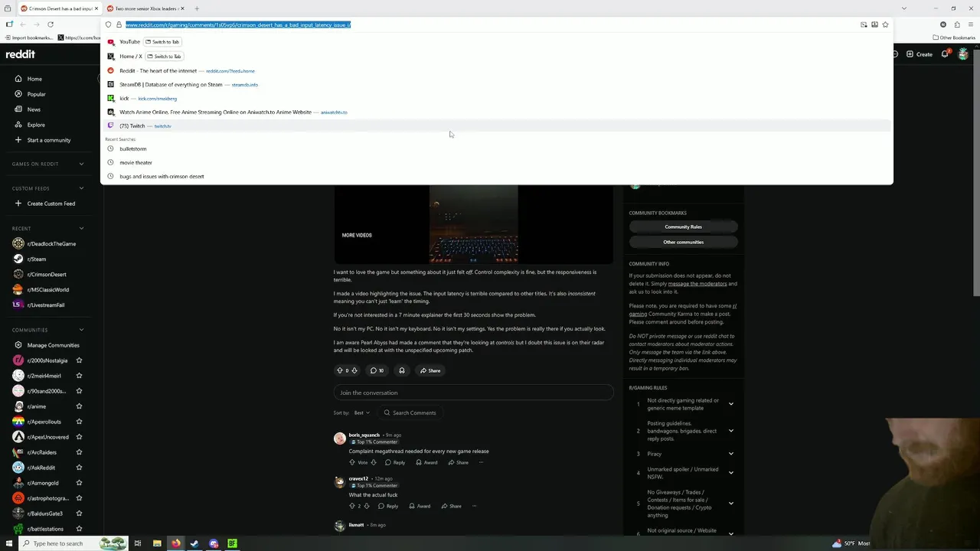Open the post's comment count button
980x551 pixels.
(377, 370)
